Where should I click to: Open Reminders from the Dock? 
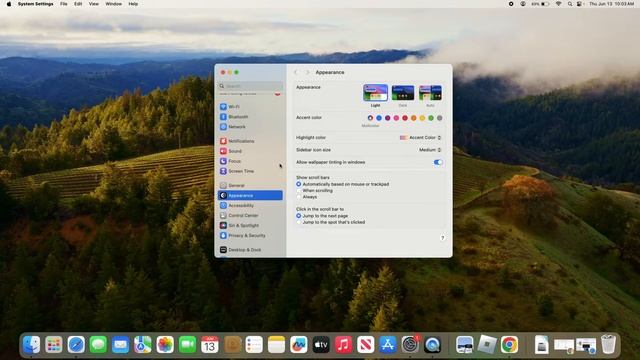tap(254, 345)
